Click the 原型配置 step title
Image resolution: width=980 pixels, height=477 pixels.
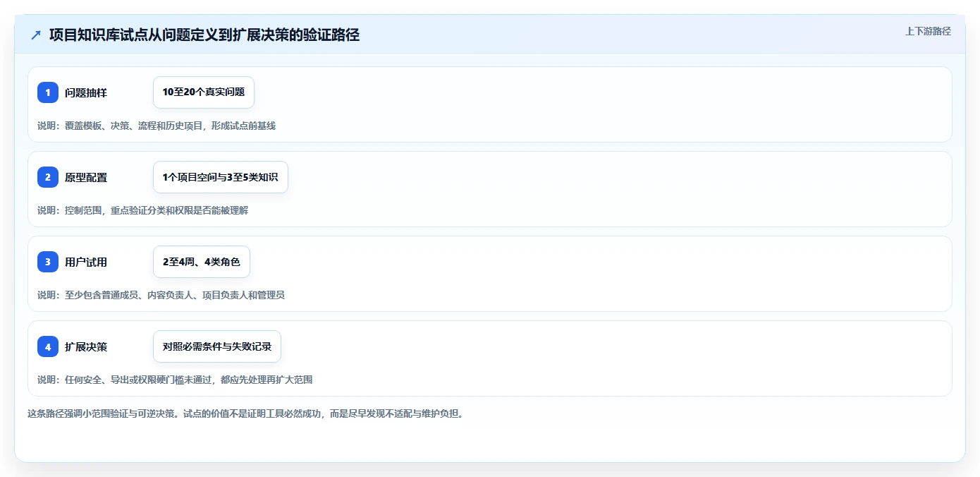pyautogui.click(x=86, y=177)
